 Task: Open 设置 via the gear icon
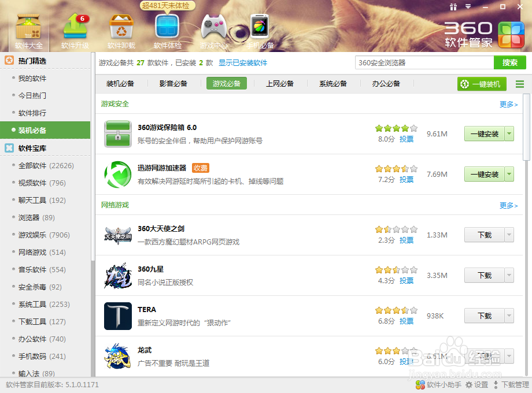(x=479, y=384)
